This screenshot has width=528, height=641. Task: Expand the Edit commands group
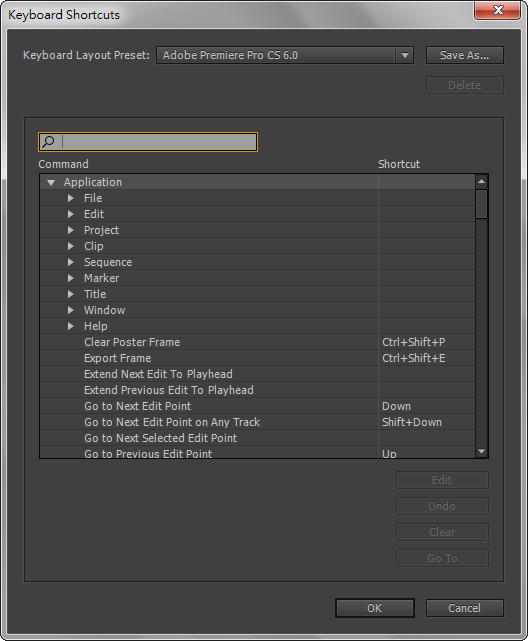point(71,214)
